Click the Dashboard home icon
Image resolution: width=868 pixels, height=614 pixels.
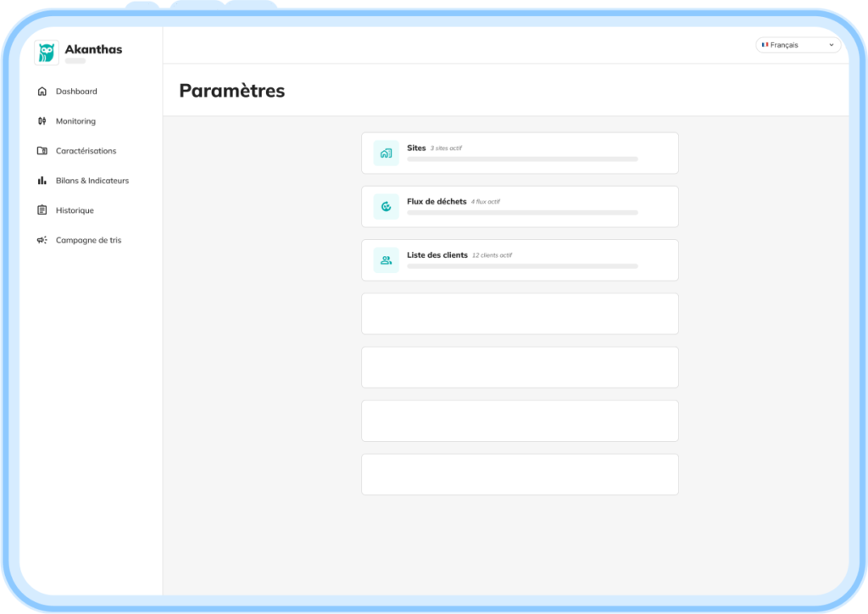[42, 92]
